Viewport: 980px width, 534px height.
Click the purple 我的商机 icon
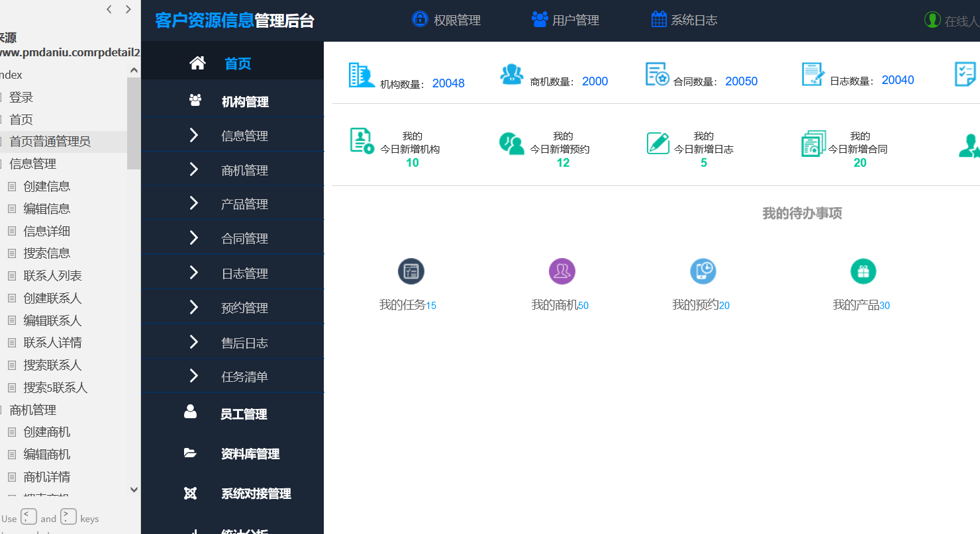tap(562, 271)
